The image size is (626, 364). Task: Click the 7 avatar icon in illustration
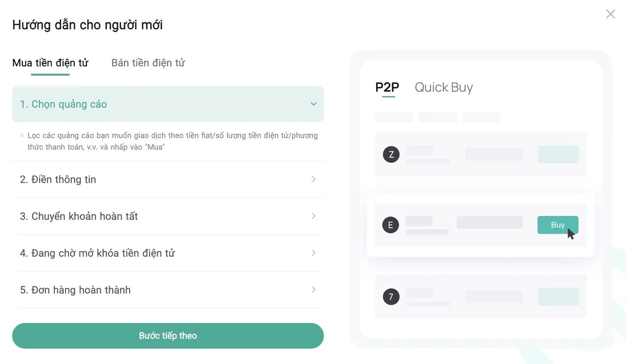click(x=391, y=297)
